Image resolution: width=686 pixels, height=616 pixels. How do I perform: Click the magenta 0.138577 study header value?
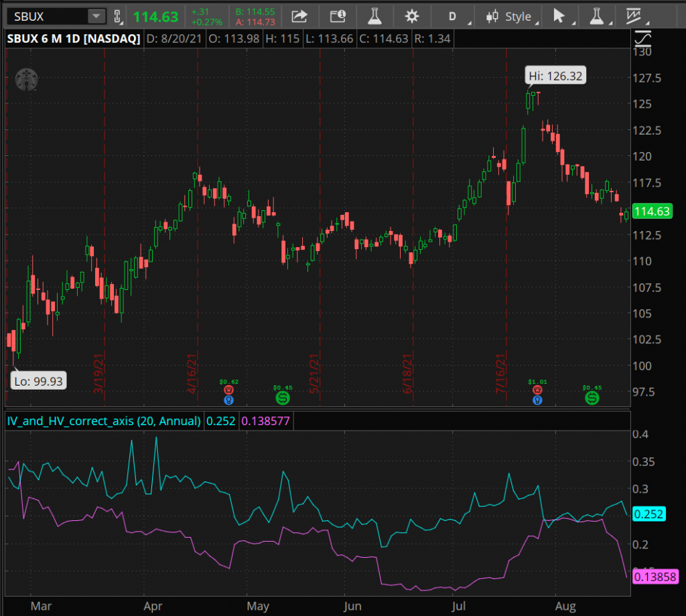pos(265,421)
